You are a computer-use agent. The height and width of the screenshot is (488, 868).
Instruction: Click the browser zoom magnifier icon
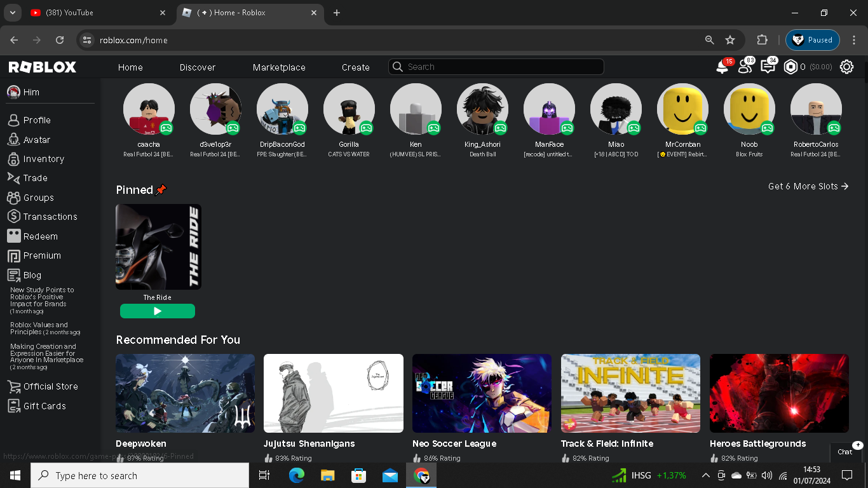710,40
